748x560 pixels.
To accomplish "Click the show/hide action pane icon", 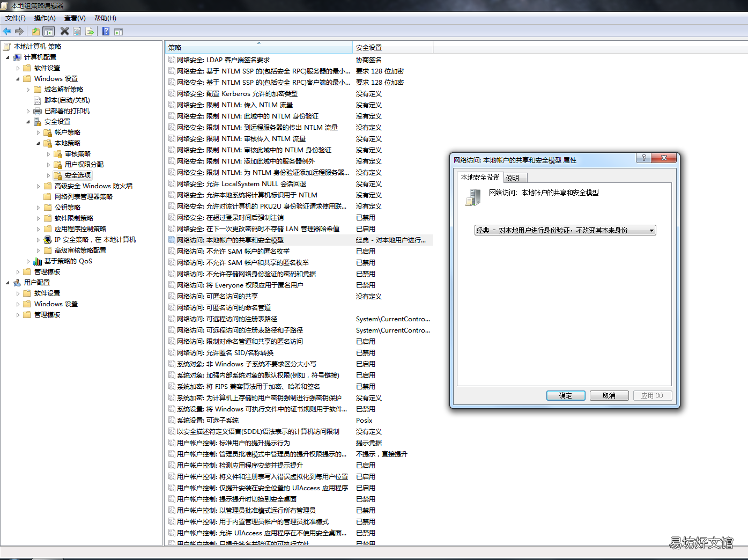I will point(119,32).
